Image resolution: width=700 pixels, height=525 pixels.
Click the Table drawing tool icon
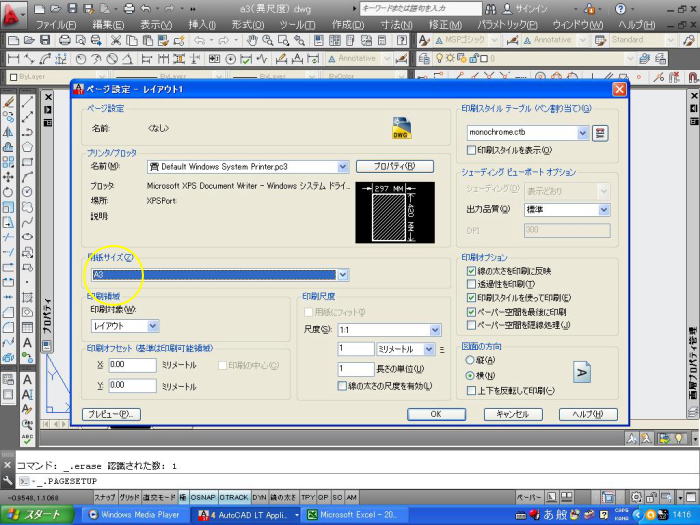[x=27, y=327]
